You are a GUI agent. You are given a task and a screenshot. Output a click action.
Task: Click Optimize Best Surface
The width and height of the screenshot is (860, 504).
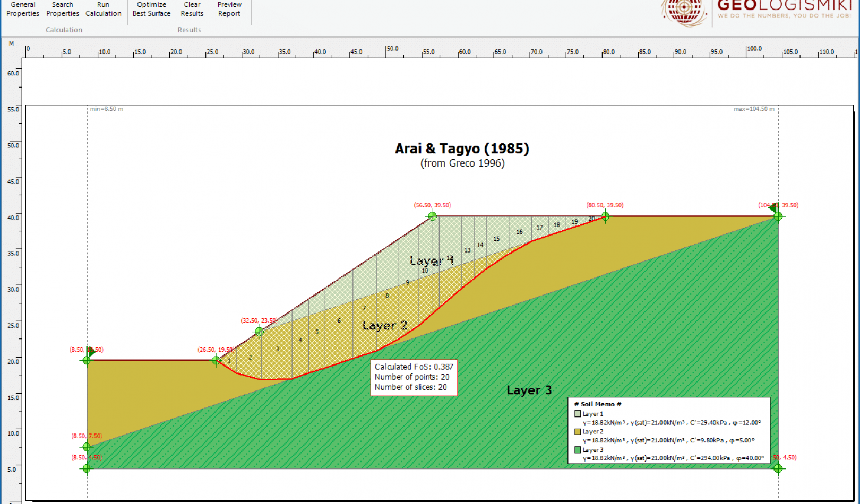pos(151,9)
